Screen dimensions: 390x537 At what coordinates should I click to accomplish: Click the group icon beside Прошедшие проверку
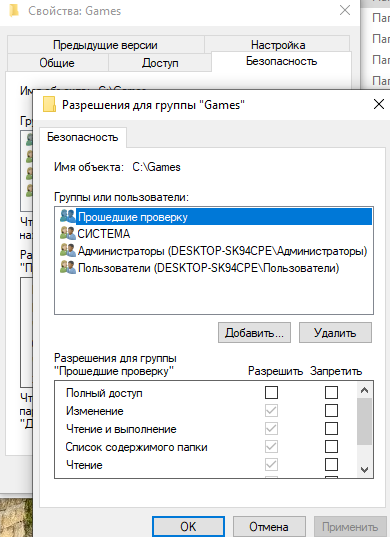coord(67,216)
